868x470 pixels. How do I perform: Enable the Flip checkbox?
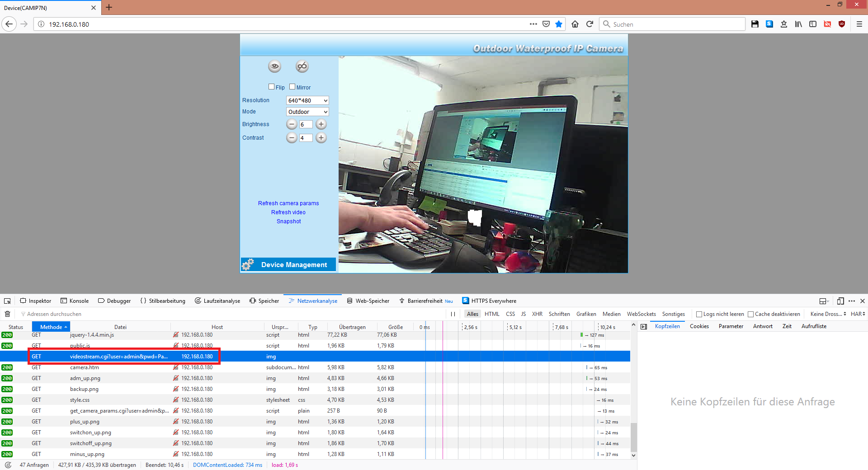tap(272, 87)
